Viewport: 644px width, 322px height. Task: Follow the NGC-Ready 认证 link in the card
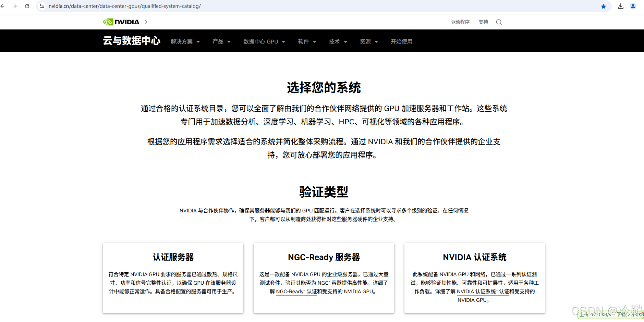click(x=296, y=292)
